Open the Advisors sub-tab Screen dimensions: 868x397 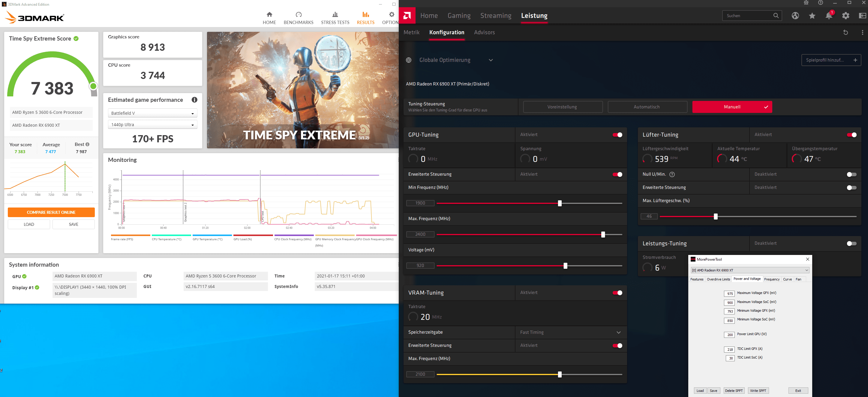point(484,32)
